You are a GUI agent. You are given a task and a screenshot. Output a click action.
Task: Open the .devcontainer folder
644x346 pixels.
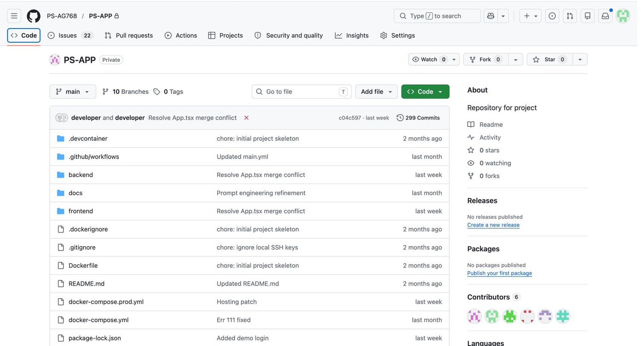coord(88,138)
